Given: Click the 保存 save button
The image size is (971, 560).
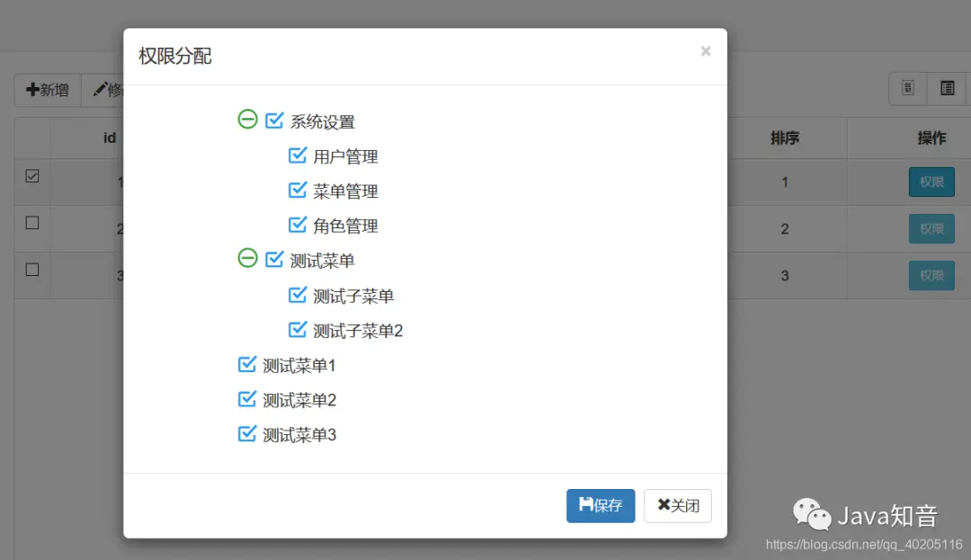Looking at the screenshot, I should (x=601, y=505).
